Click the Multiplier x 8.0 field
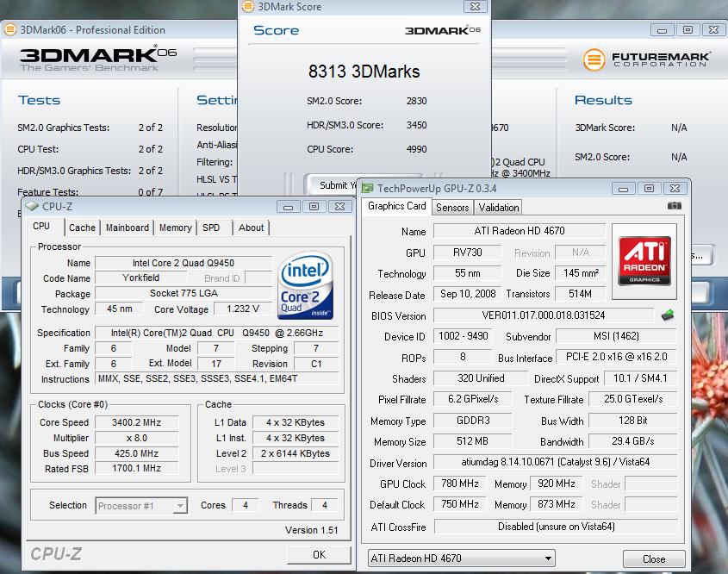This screenshot has height=574, width=728. [136, 438]
